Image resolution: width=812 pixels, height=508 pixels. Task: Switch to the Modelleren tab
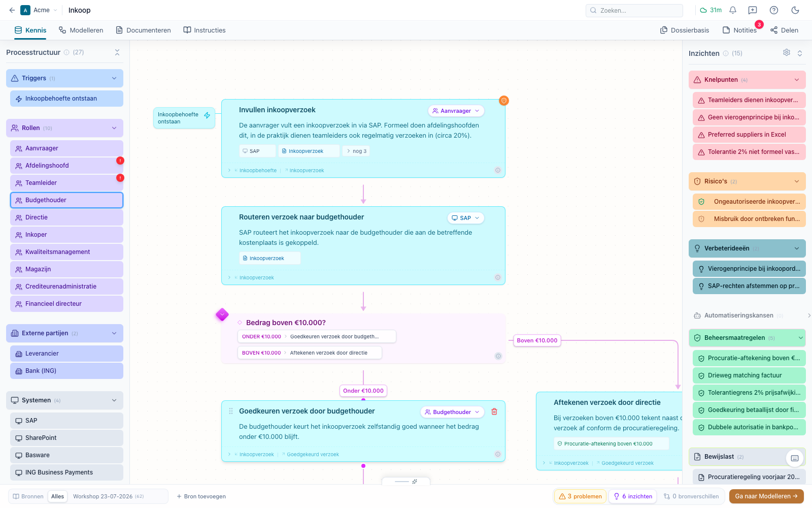tap(81, 30)
